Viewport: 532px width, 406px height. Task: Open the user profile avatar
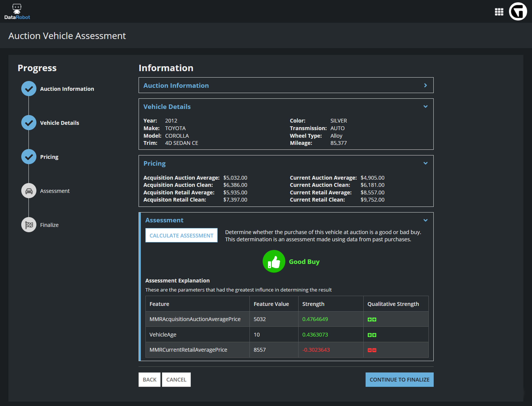click(x=518, y=11)
